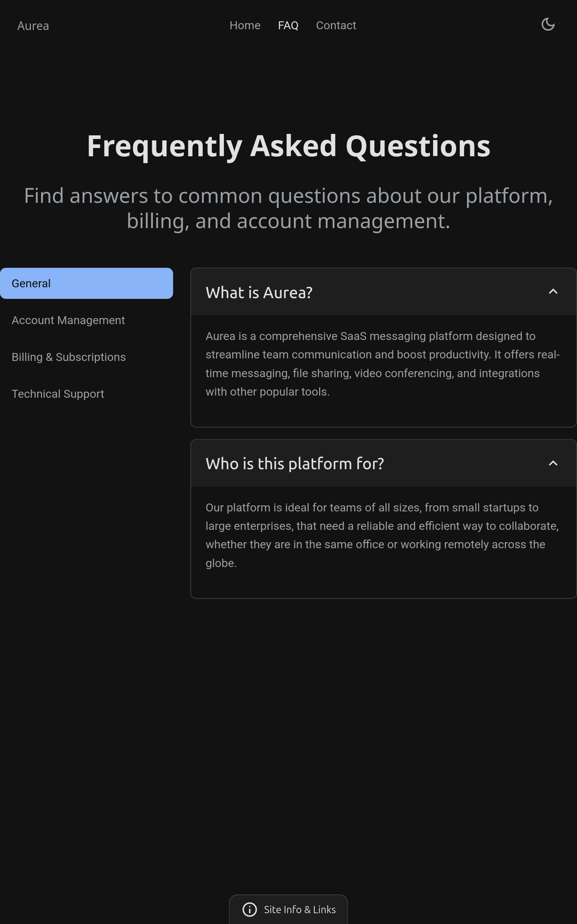Open the FAQ navigation link

pos(288,25)
